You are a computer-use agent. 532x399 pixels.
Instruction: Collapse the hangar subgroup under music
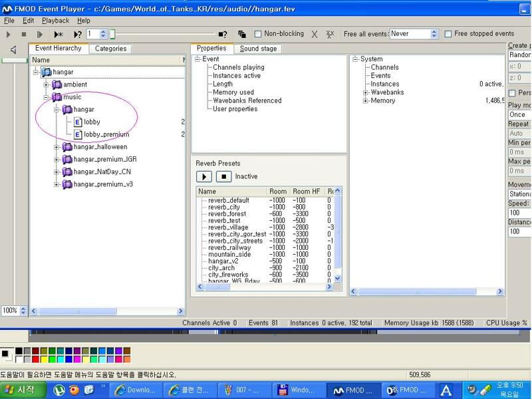coord(57,110)
